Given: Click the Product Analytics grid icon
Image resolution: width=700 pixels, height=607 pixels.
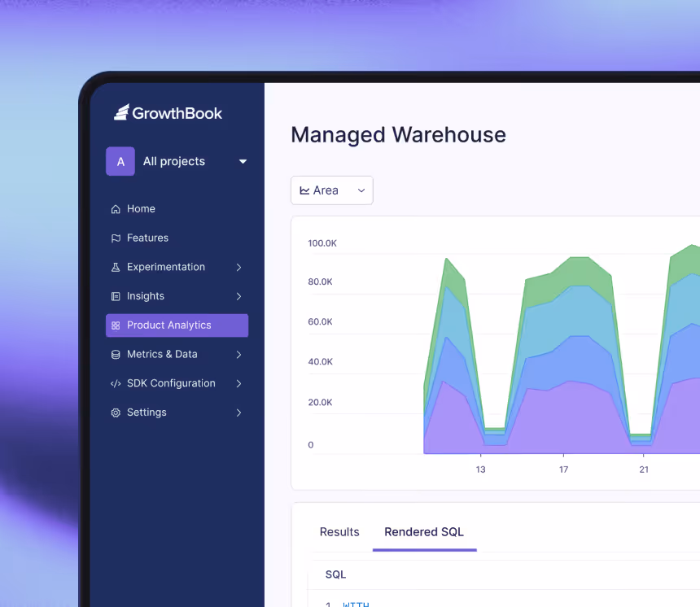Looking at the screenshot, I should pos(116,325).
